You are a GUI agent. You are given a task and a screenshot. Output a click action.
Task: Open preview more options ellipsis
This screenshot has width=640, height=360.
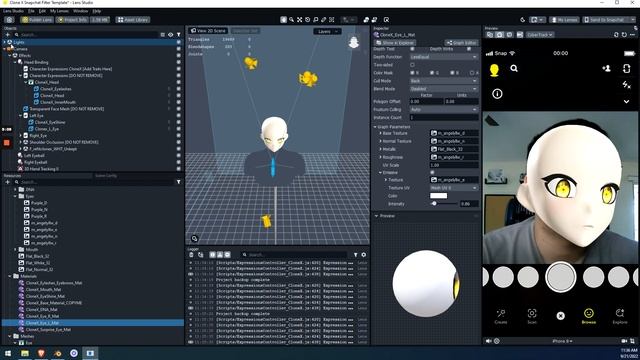click(633, 35)
